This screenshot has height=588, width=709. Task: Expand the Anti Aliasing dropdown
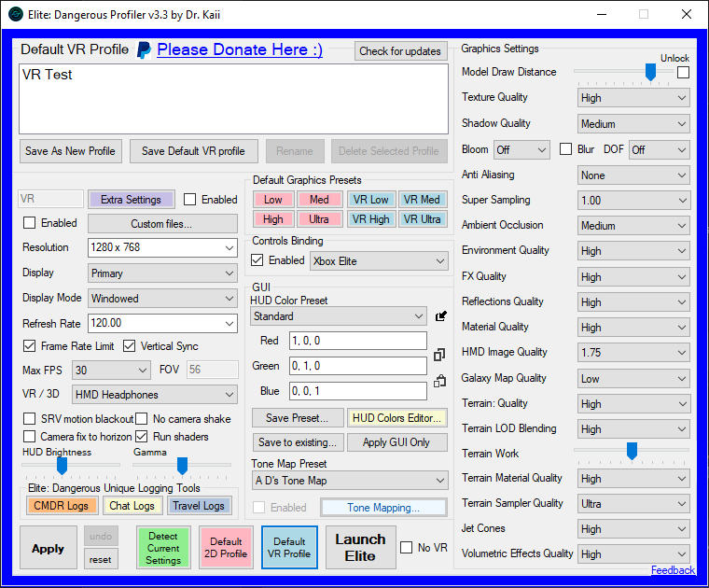633,175
